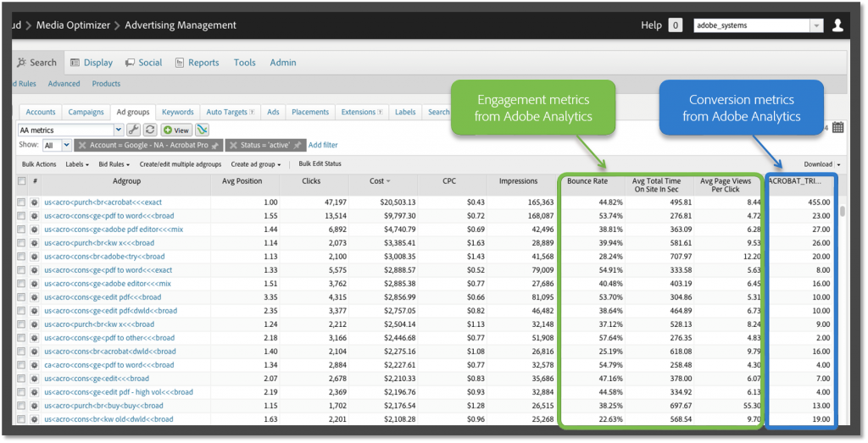The width and height of the screenshot is (868, 443).
Task: Click the refresh view icon
Action: tap(150, 130)
